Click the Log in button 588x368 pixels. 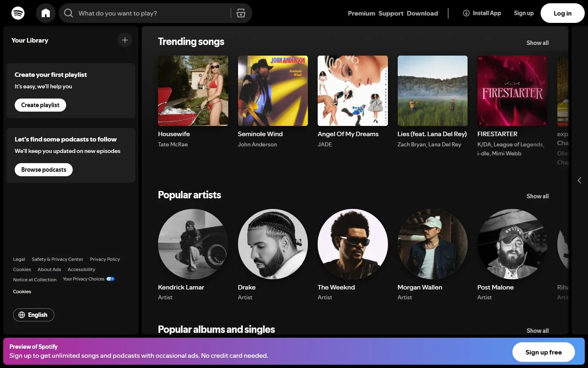point(563,13)
